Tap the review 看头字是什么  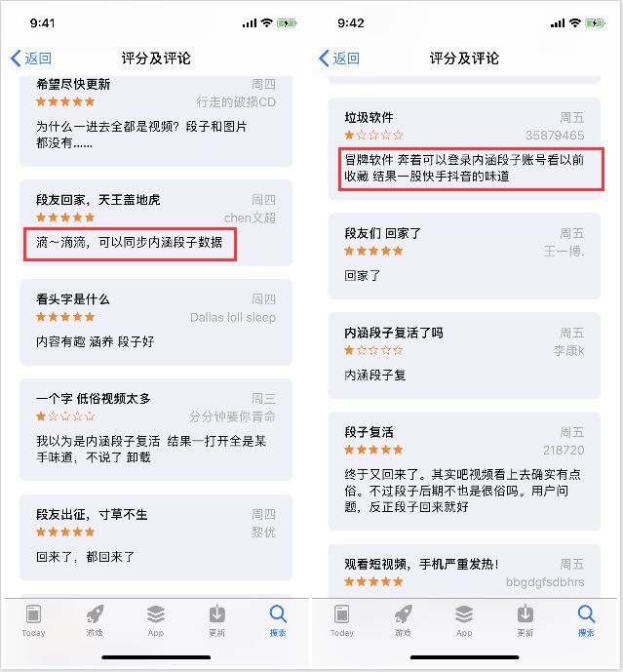[156, 322]
